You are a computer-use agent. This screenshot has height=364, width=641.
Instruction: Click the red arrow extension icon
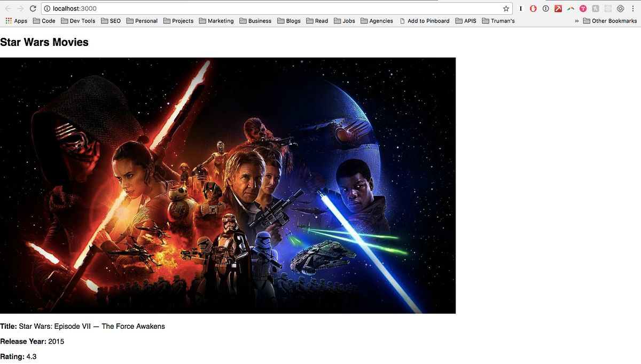558,9
